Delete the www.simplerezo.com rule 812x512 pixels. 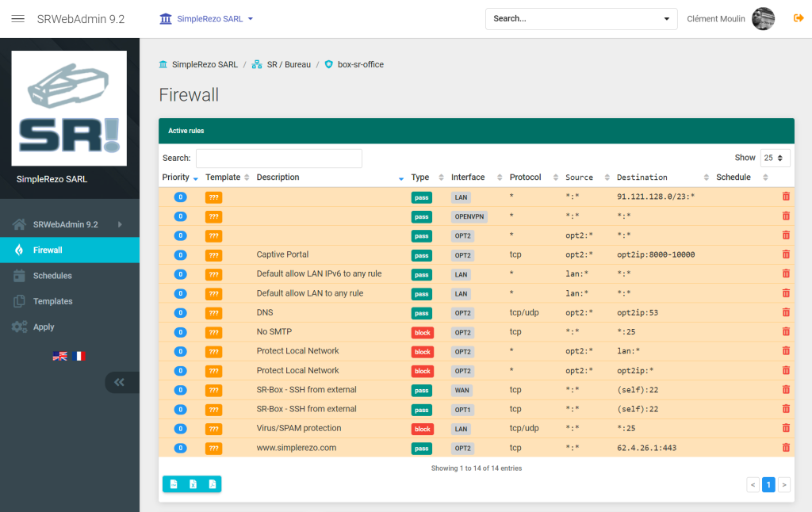coord(786,447)
